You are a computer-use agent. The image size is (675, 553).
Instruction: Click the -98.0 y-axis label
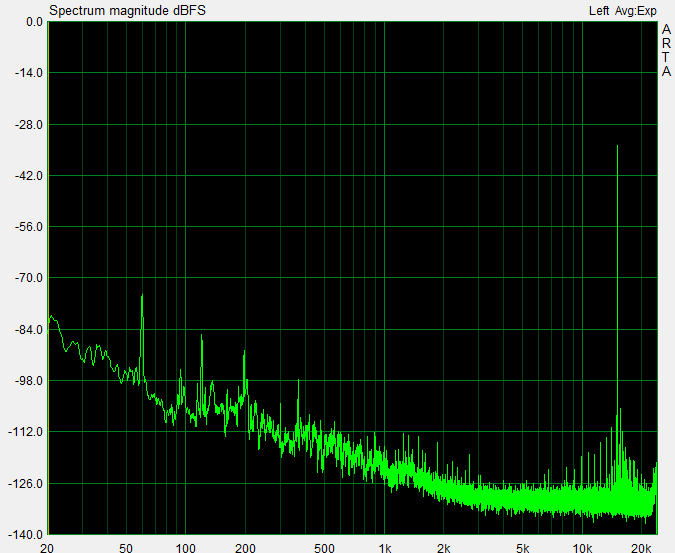pos(29,381)
